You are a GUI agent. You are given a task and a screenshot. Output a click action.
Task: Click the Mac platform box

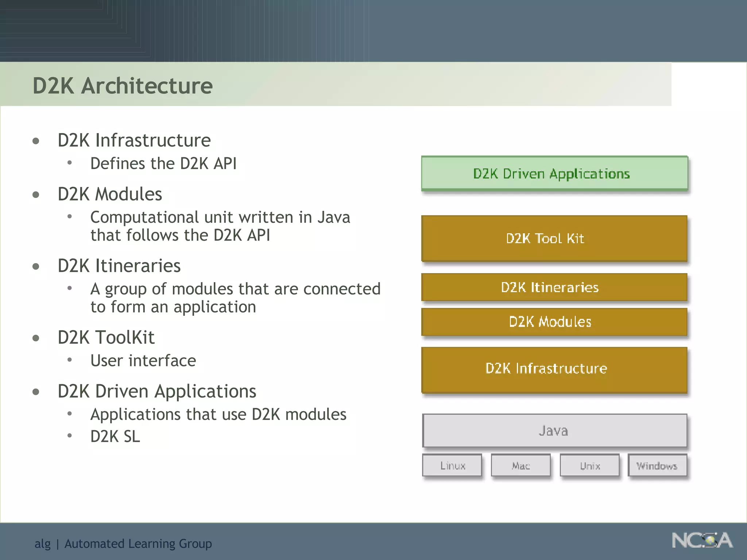[521, 466]
